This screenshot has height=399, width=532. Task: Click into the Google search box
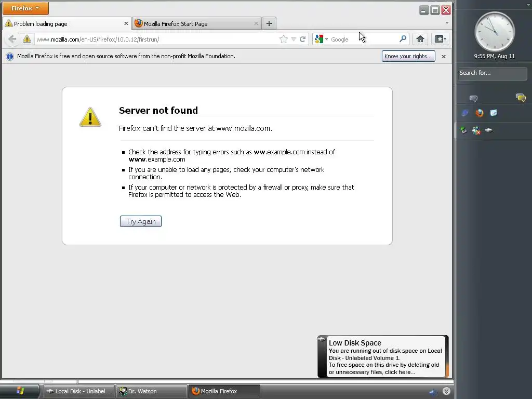[x=364, y=39]
